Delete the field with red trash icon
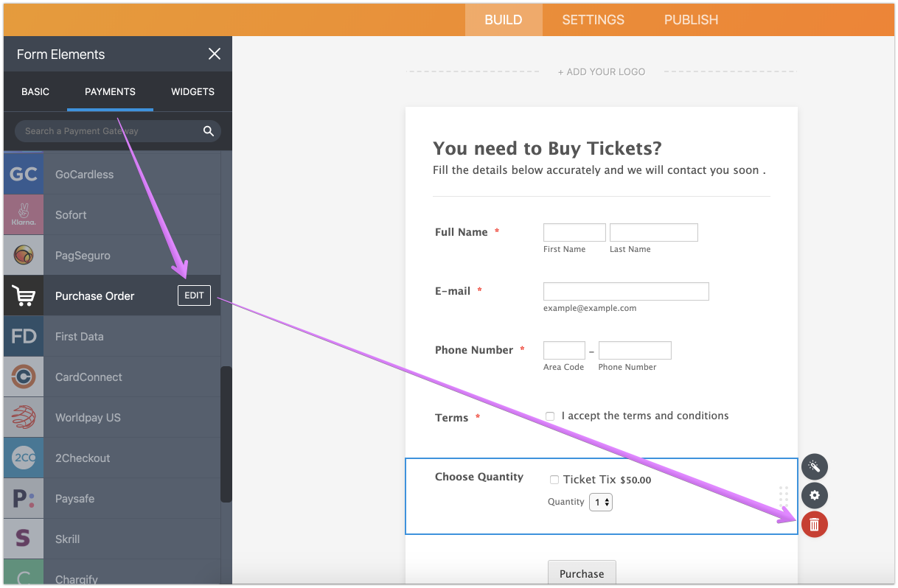Screen dimensions: 898x588 click(x=815, y=524)
